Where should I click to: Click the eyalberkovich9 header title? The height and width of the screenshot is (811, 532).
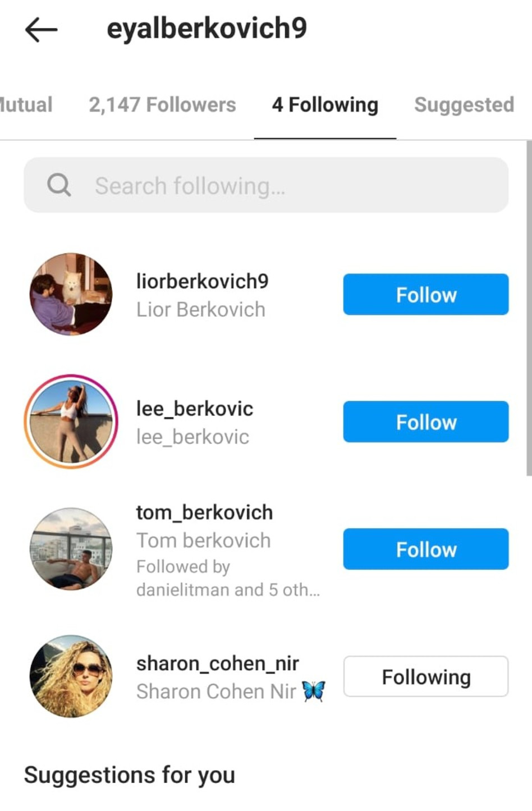coord(207,29)
